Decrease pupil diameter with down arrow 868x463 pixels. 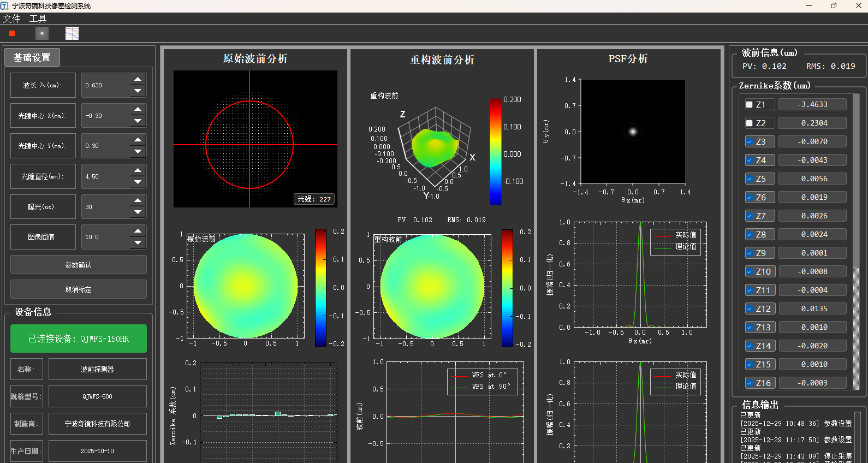coord(138,182)
